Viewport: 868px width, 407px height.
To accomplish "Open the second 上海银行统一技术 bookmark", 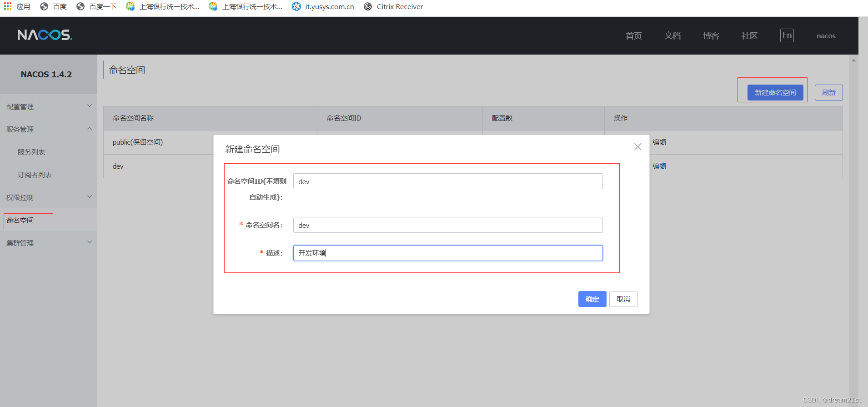I will (246, 6).
